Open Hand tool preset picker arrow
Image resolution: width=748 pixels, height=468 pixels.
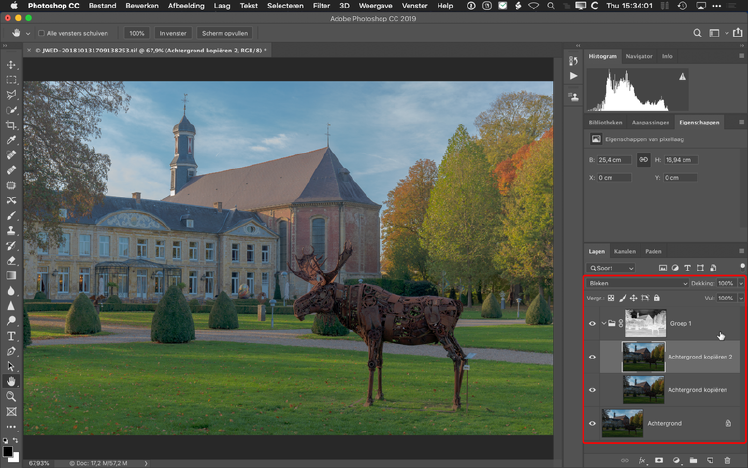pyautogui.click(x=28, y=33)
